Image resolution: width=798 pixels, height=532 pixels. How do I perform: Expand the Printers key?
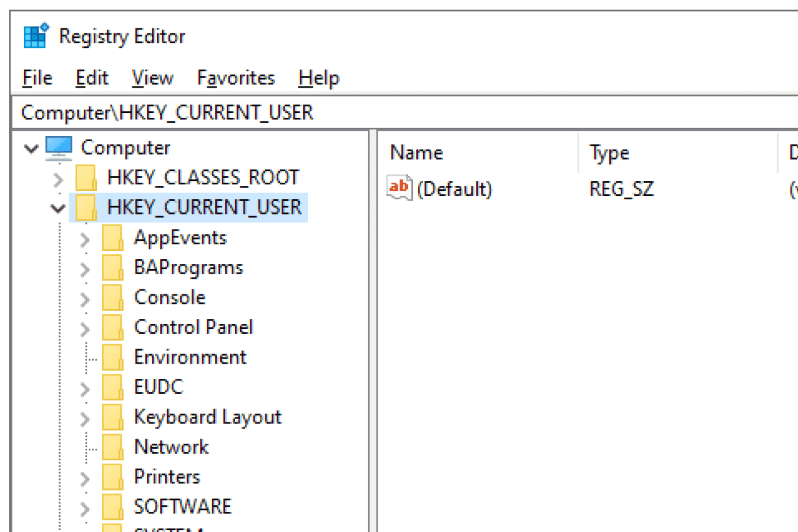tap(85, 479)
